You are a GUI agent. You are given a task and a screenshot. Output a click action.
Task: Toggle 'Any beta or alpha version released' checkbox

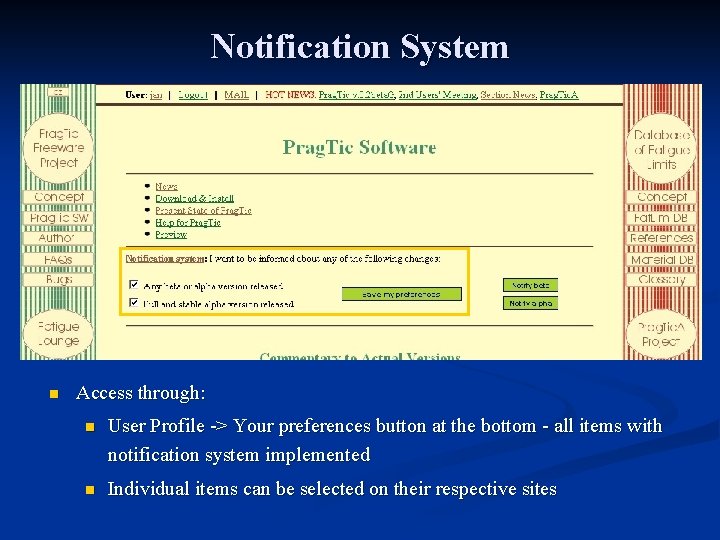[134, 285]
